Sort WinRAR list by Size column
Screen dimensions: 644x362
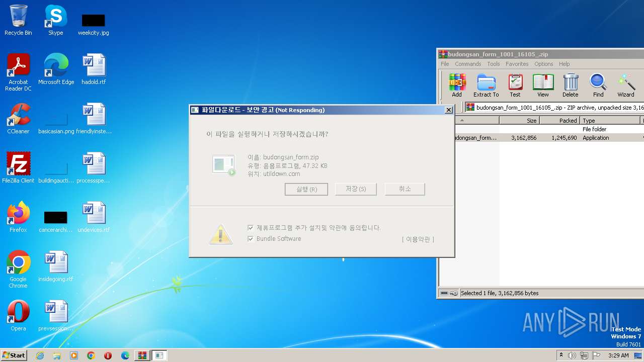click(x=519, y=121)
